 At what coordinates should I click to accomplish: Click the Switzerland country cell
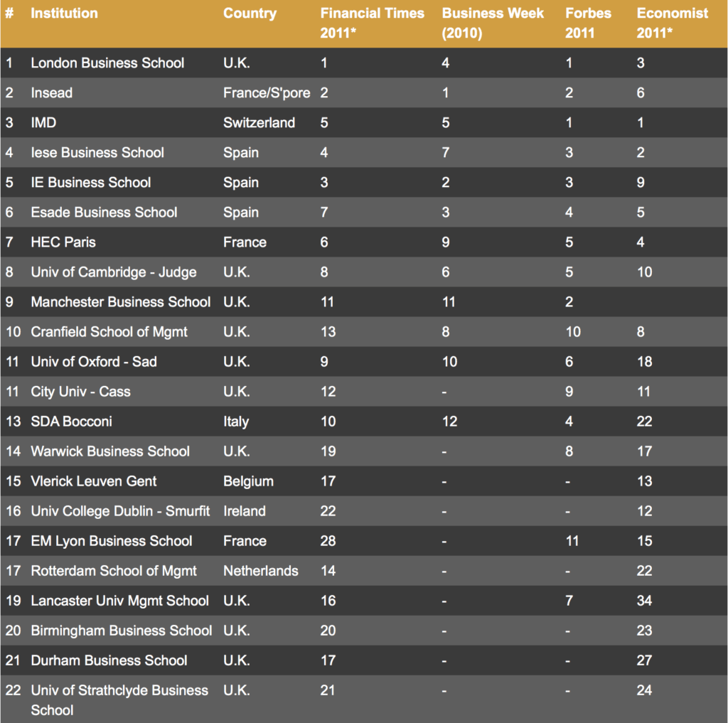(259, 122)
